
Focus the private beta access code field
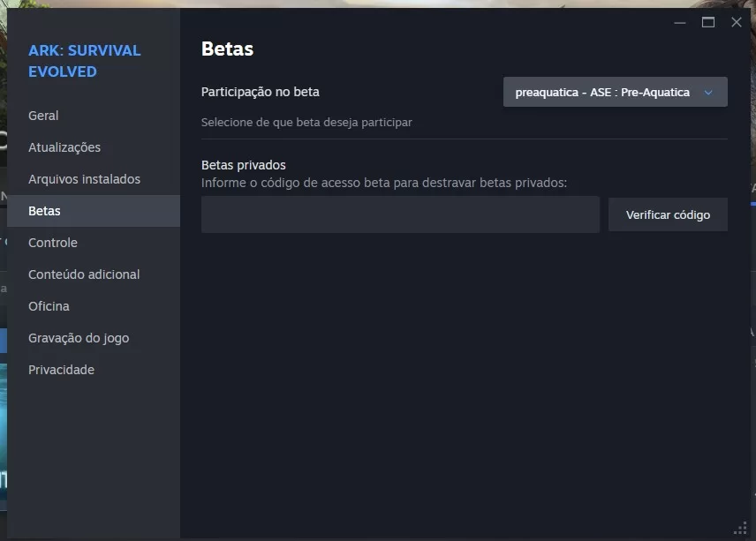point(400,214)
